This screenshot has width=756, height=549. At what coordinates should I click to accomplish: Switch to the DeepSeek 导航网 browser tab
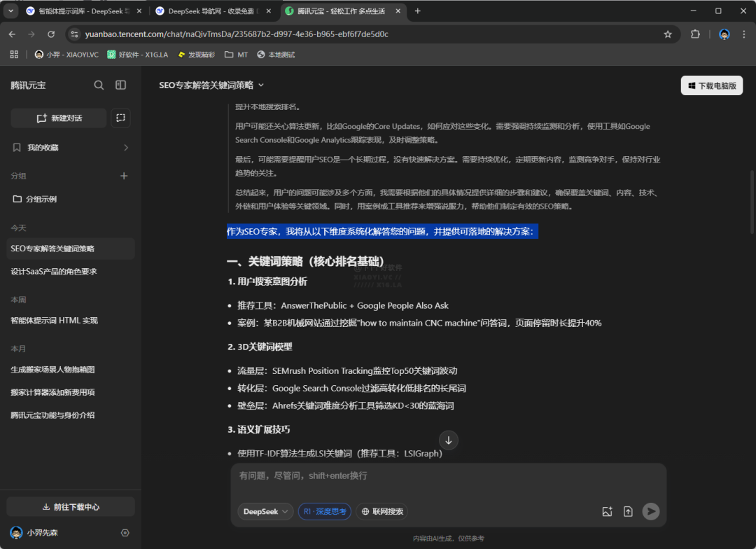point(214,11)
